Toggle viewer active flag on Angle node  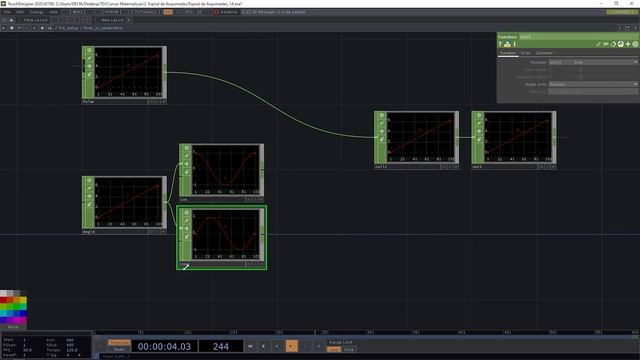coord(89,180)
